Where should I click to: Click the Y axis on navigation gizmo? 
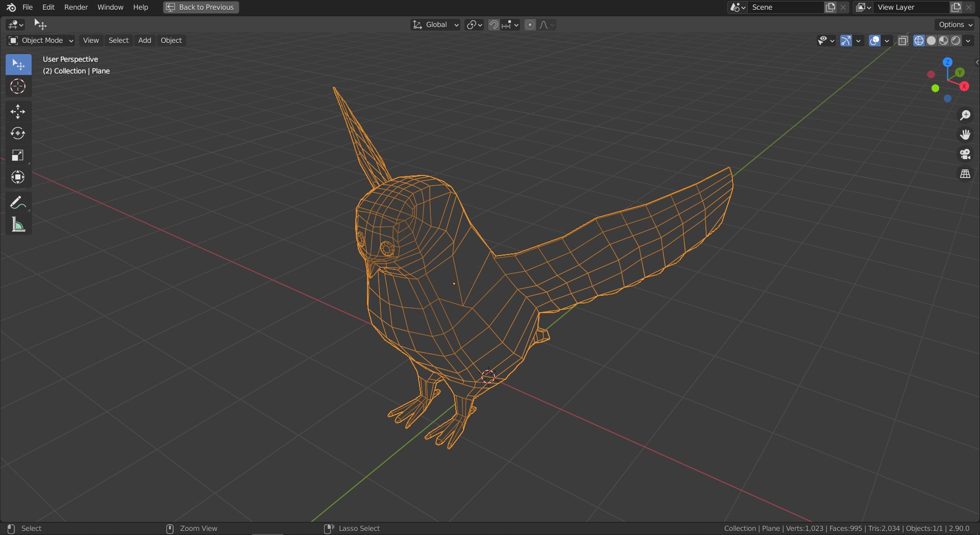coord(960,72)
